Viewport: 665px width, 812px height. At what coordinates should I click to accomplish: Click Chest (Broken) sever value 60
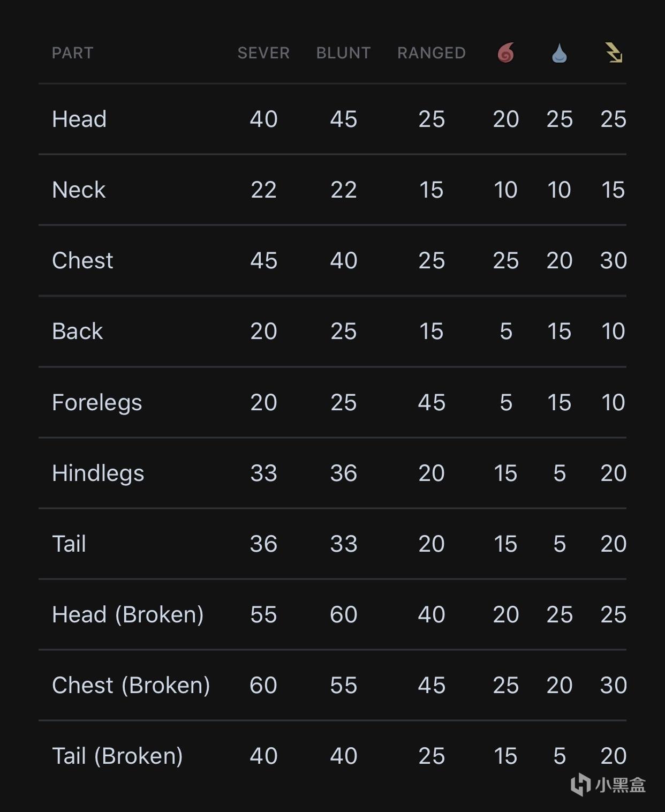point(263,685)
